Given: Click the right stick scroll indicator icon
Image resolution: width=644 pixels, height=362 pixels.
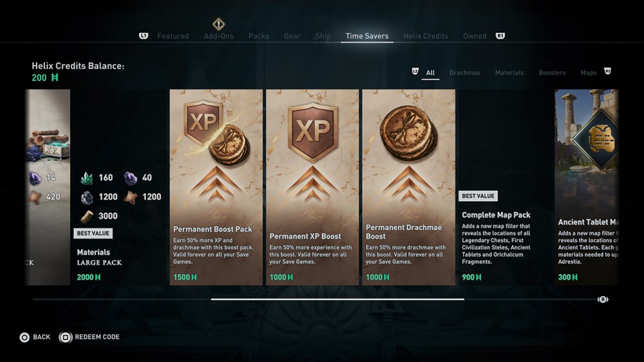Looking at the screenshot, I should (x=602, y=300).
